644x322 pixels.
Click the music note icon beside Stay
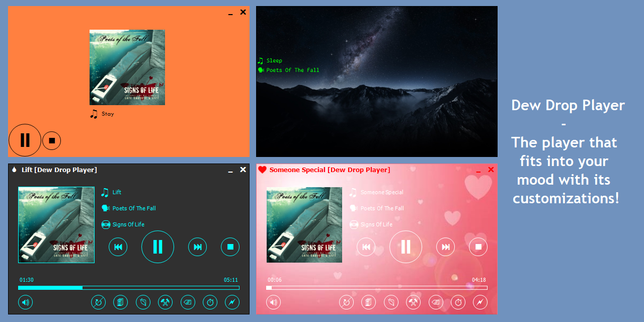[94, 114]
